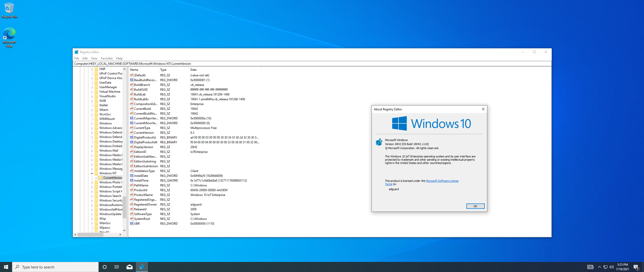
Task: Close the About Registry Editor dialog
Action: click(x=483, y=109)
